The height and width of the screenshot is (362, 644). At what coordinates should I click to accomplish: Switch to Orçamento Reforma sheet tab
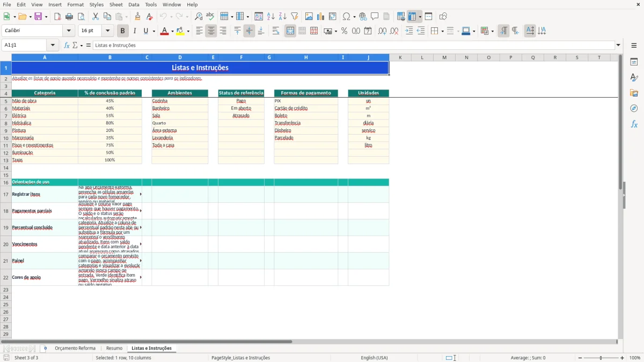tap(75, 348)
